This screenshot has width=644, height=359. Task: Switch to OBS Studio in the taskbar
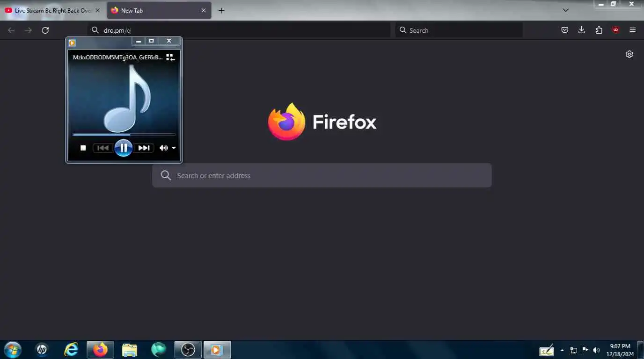click(188, 350)
